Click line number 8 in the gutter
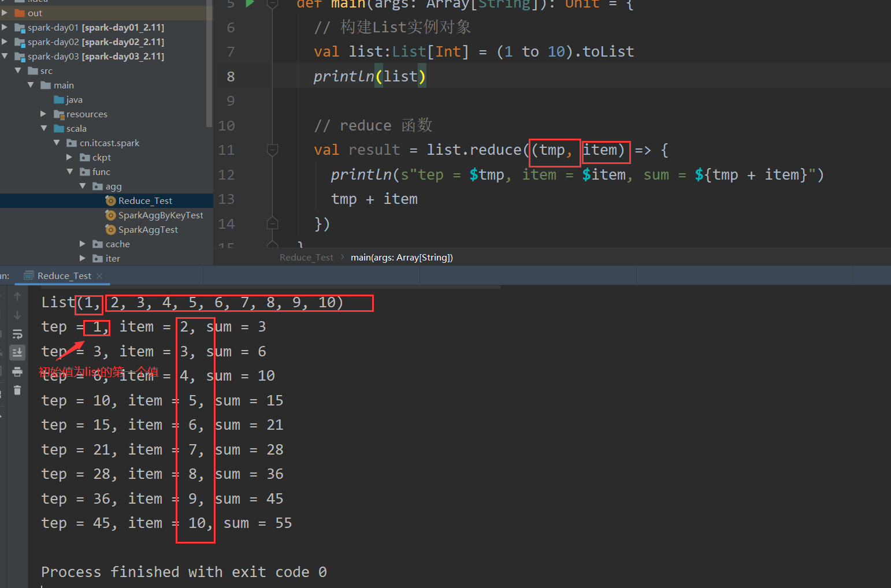 click(231, 76)
